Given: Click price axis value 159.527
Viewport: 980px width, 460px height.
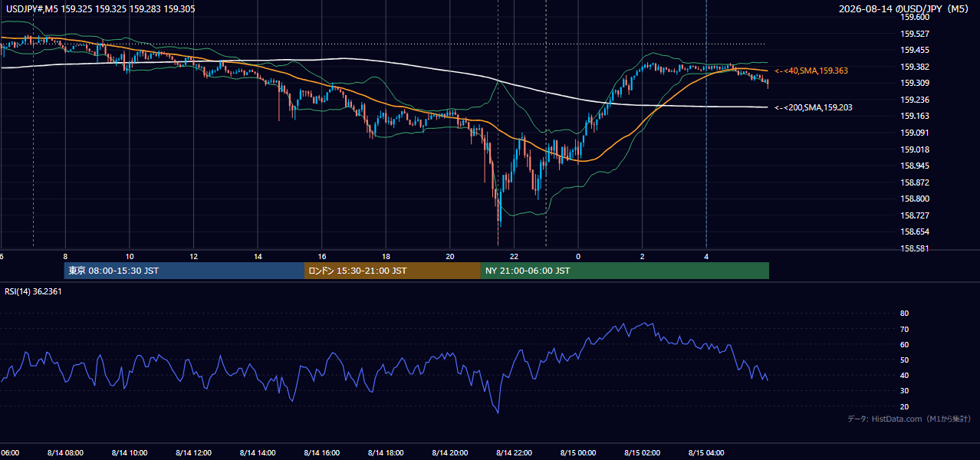Looking at the screenshot, I should (x=915, y=34).
